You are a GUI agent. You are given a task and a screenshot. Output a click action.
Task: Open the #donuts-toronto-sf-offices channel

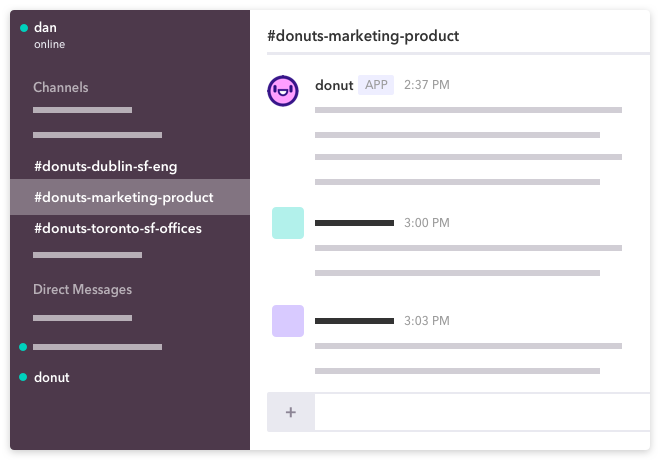118,228
